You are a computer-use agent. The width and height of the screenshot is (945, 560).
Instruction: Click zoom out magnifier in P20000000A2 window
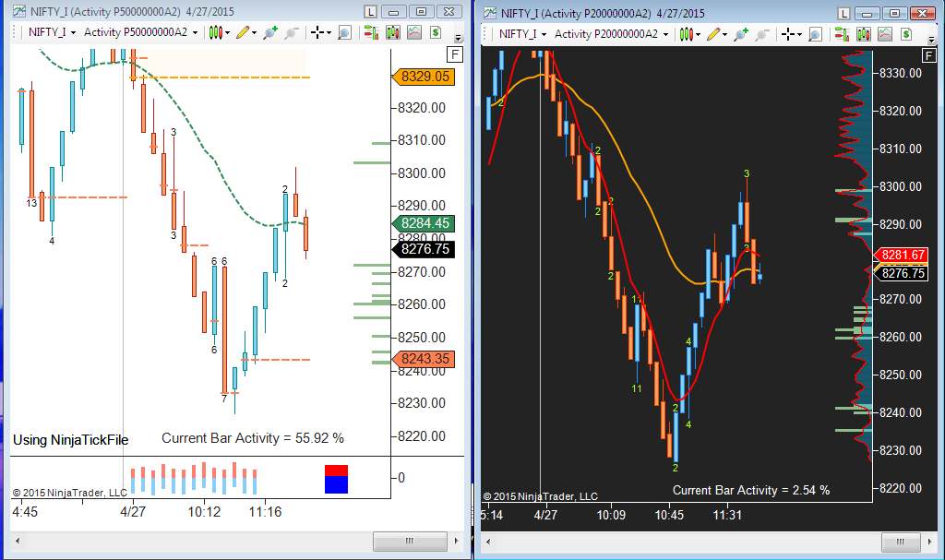click(761, 34)
